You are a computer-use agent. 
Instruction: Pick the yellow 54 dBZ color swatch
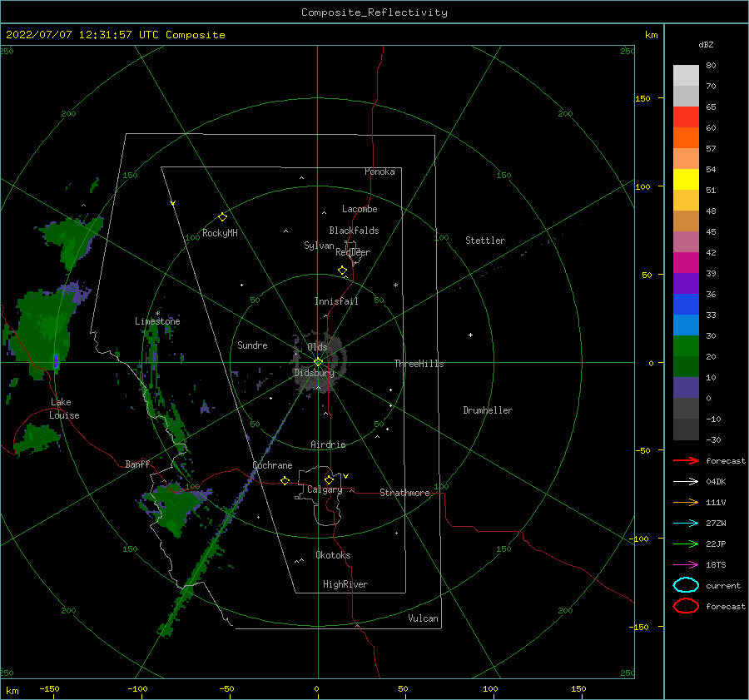click(x=686, y=179)
